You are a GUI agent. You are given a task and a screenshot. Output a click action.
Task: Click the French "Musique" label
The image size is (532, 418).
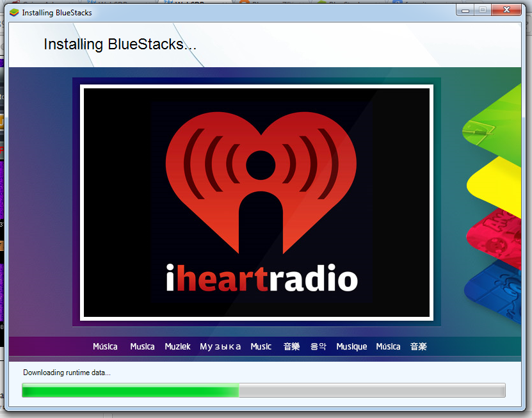(351, 347)
